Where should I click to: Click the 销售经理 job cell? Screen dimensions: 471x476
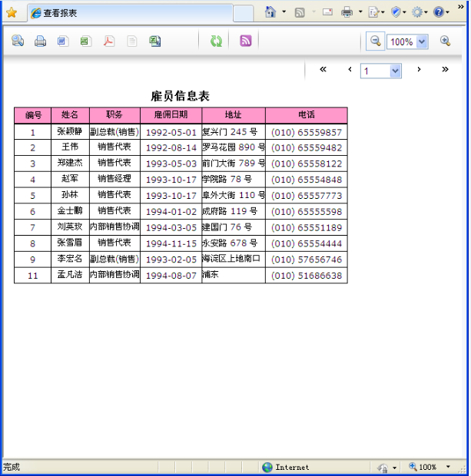[x=114, y=179]
